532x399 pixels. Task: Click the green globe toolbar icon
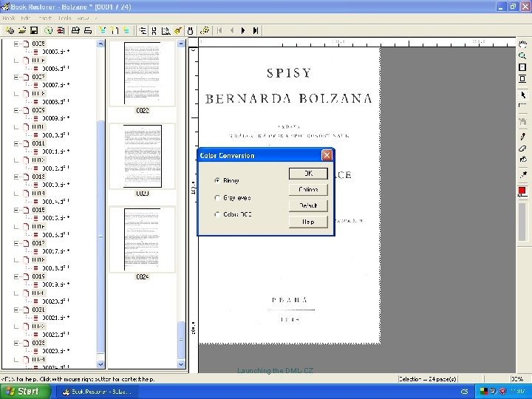(x=49, y=30)
